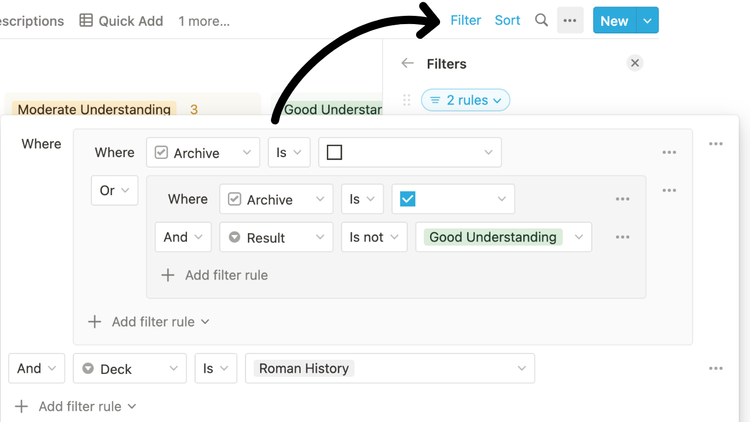Open the Or operator dropdown
Image resolution: width=750 pixels, height=422 pixels.
pyautogui.click(x=114, y=190)
